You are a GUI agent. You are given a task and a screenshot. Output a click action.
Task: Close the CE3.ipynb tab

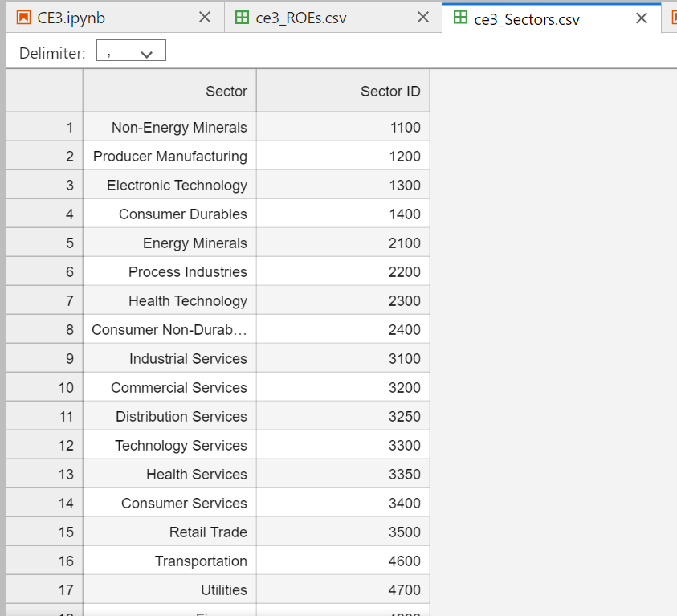[x=205, y=16]
